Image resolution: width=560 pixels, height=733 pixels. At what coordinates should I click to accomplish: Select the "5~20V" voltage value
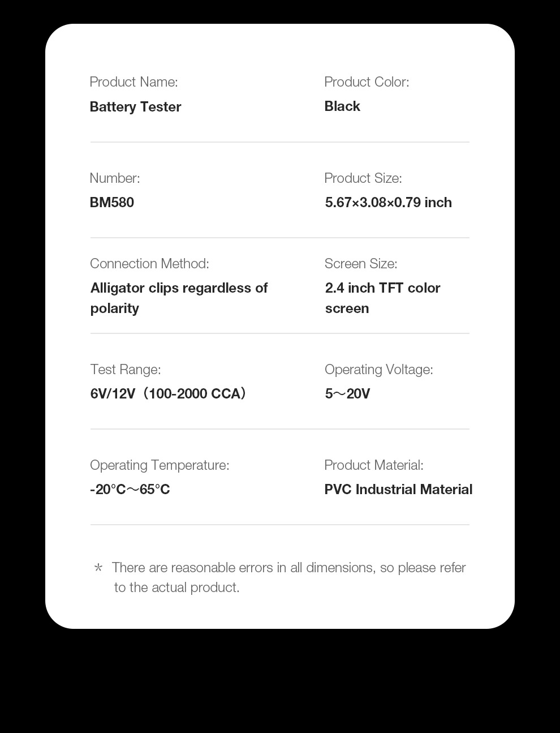coord(347,394)
